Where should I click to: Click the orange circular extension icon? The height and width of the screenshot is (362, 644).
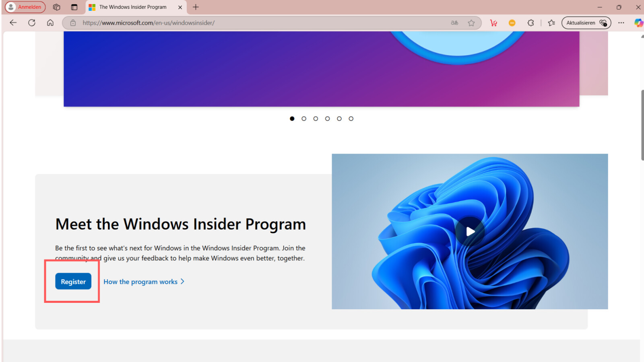[512, 23]
